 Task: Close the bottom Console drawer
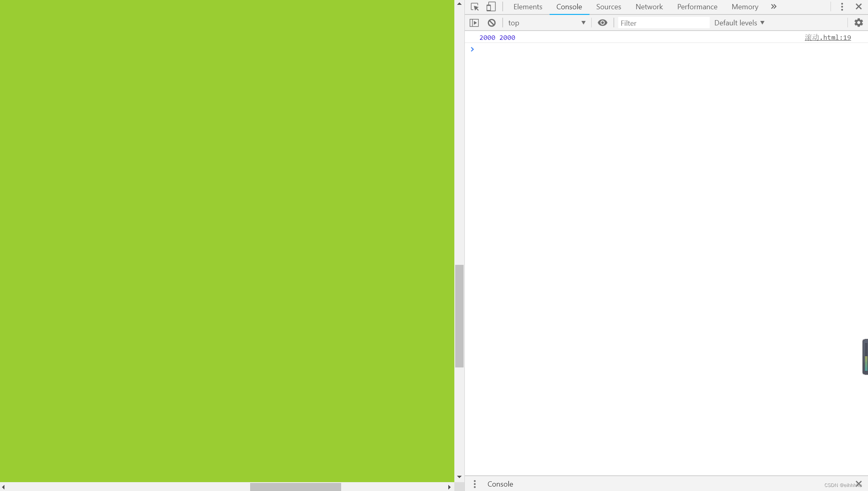(x=858, y=483)
